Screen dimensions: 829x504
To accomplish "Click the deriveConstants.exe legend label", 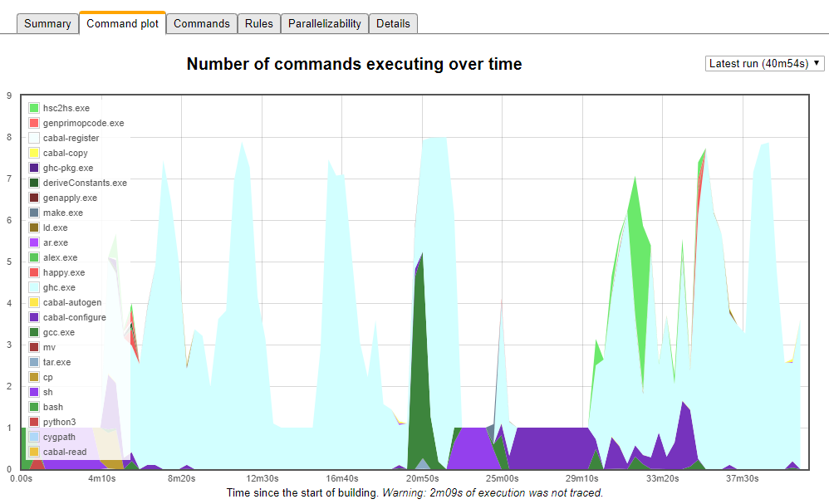I will (85, 183).
